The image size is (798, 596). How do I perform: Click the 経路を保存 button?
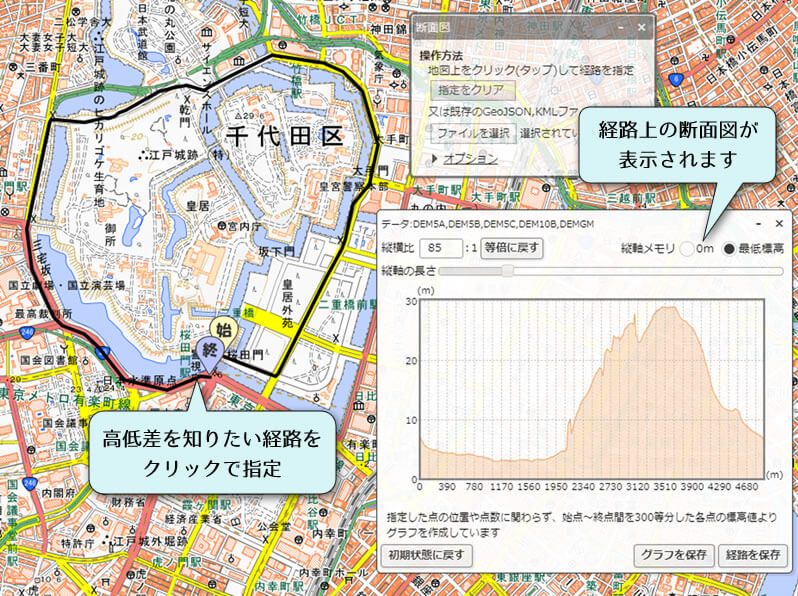(753, 555)
